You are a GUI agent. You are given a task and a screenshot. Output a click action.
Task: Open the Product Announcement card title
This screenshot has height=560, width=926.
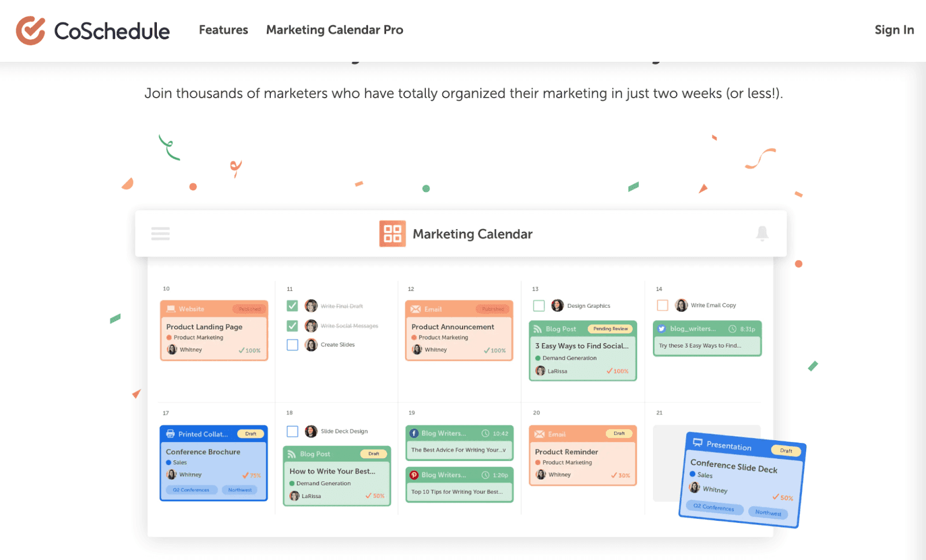point(453,327)
